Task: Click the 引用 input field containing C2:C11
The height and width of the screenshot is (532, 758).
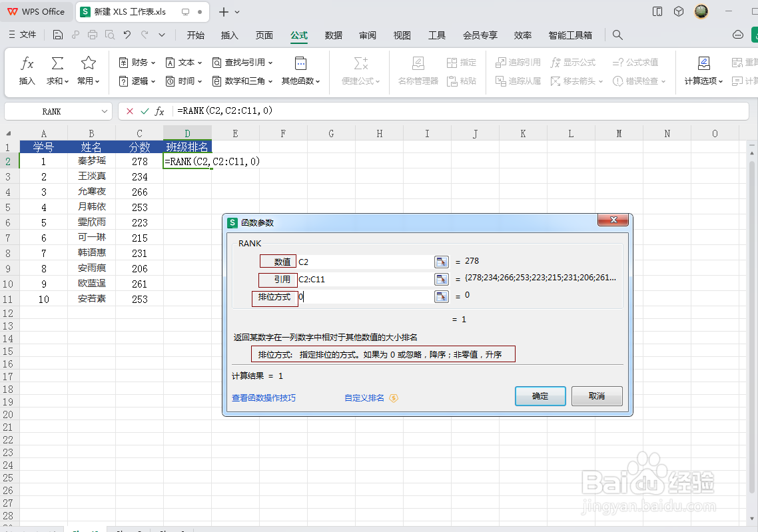Action: 365,279
